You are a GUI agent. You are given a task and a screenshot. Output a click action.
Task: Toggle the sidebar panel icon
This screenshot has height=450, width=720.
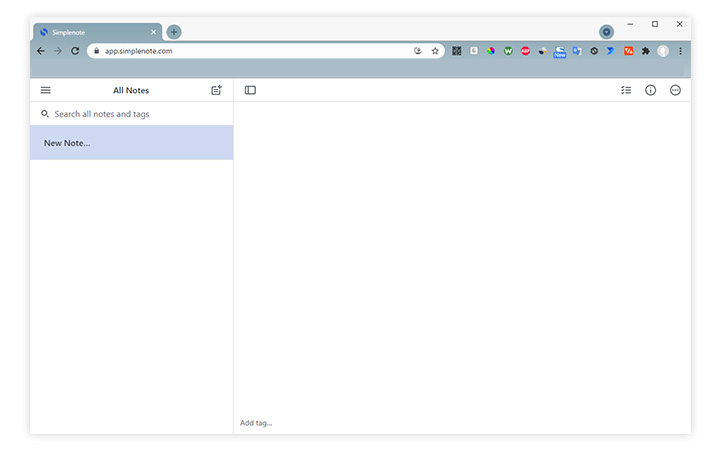coord(250,90)
